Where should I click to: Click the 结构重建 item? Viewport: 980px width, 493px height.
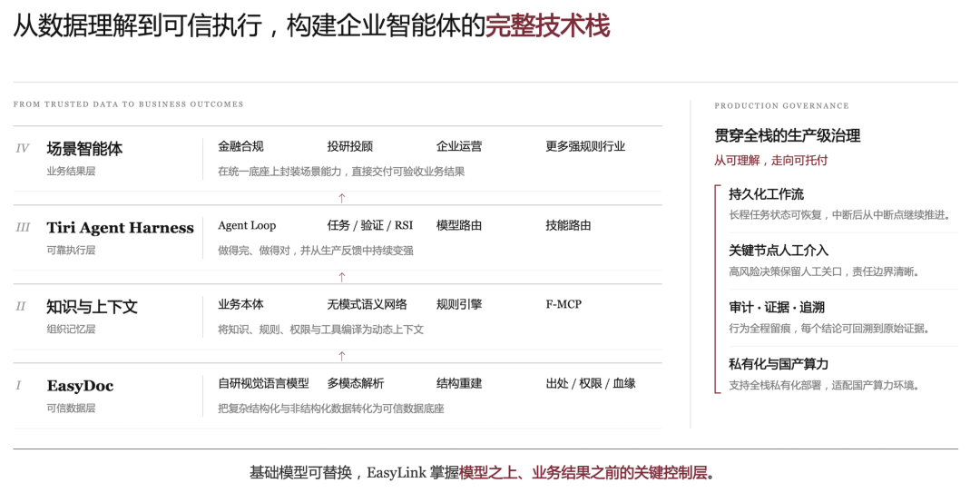pos(459,383)
